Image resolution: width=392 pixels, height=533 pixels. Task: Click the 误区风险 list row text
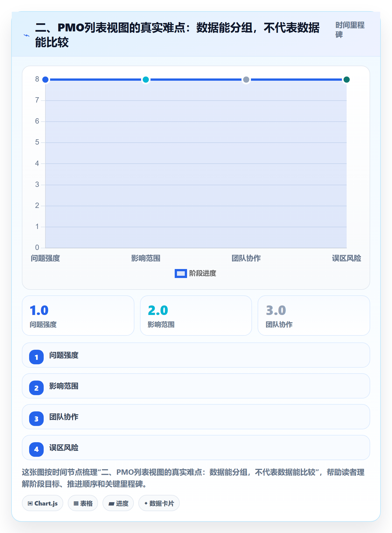[64, 448]
